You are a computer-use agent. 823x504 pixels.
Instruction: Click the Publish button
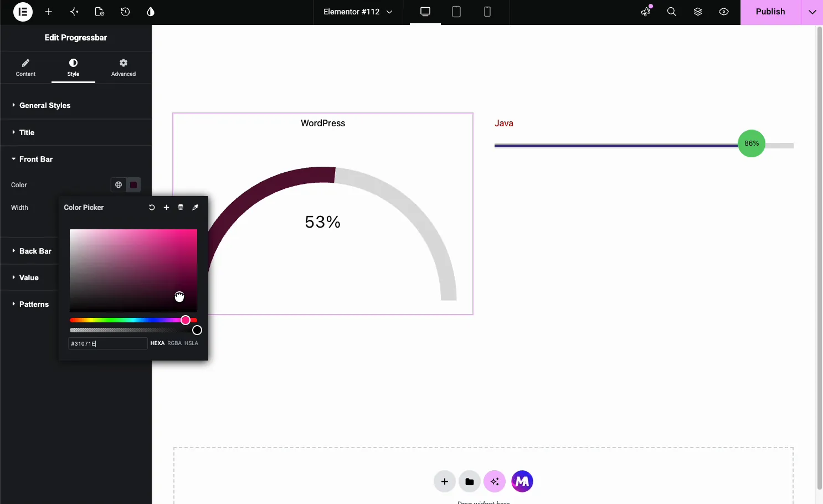pyautogui.click(x=770, y=12)
